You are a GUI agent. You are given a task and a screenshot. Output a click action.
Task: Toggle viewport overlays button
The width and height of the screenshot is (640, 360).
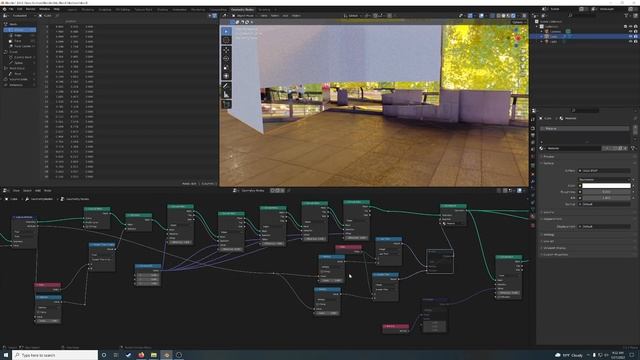click(482, 16)
